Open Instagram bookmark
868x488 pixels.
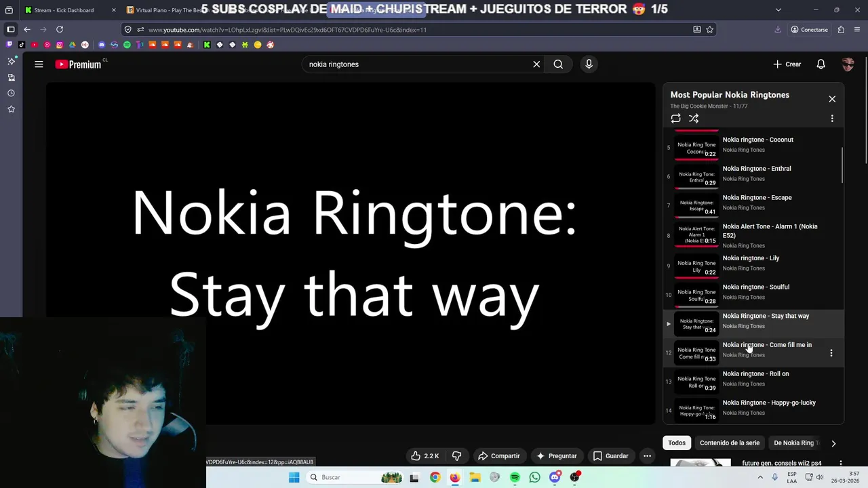pos(60,45)
